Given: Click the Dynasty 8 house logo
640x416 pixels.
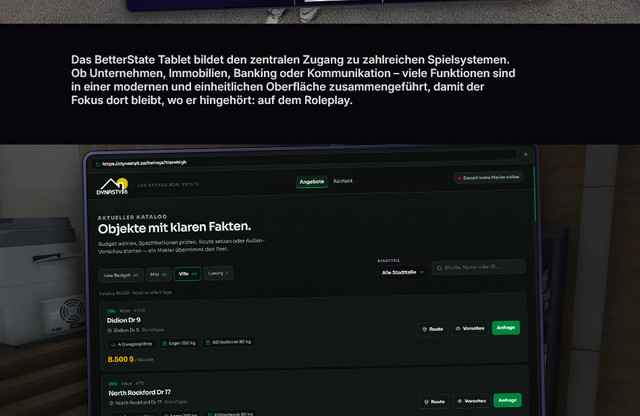Looking at the screenshot, I should click(112, 187).
